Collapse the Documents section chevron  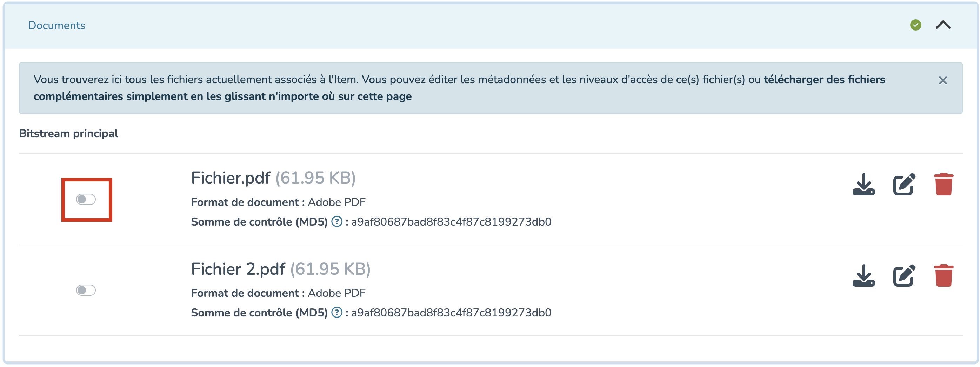pos(943,25)
